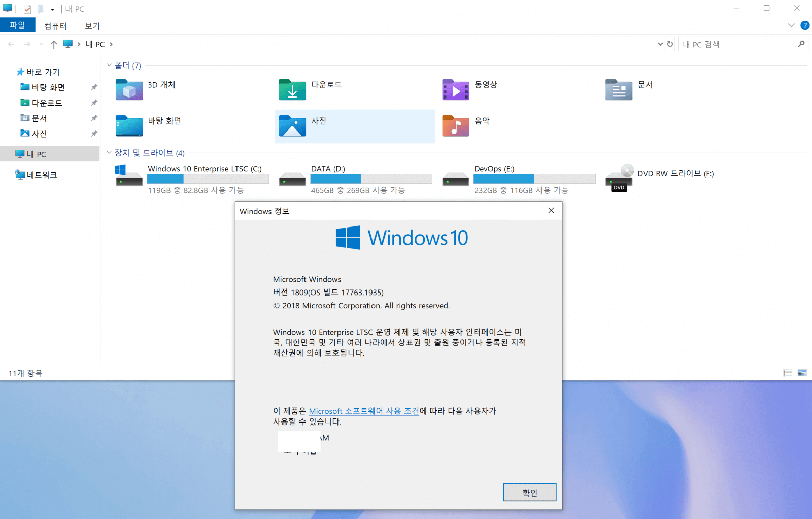812x519 pixels.
Task: Open the 3D 개체 folder icon
Action: [129, 89]
